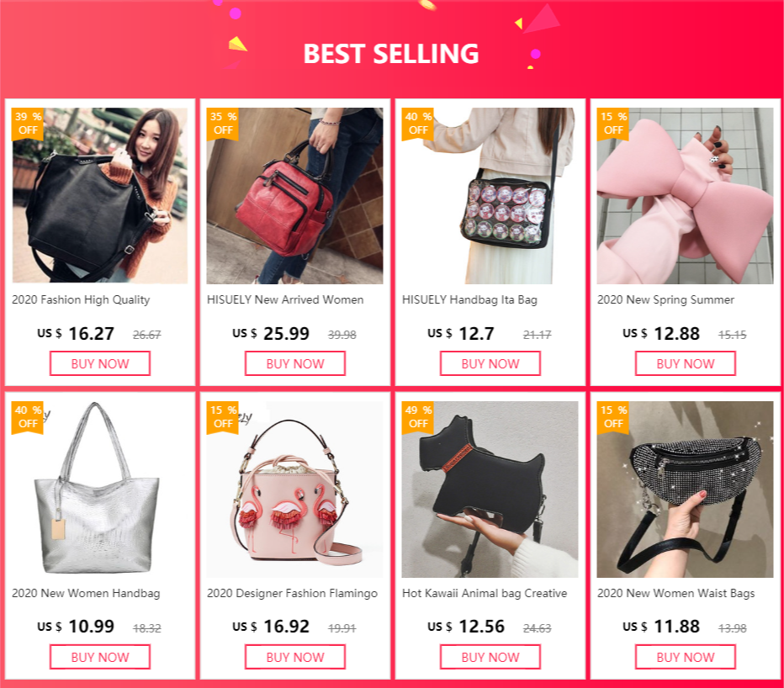The image size is (784, 688).
Task: Buy the 16.27 dollar black fashion bag
Action: (x=100, y=363)
